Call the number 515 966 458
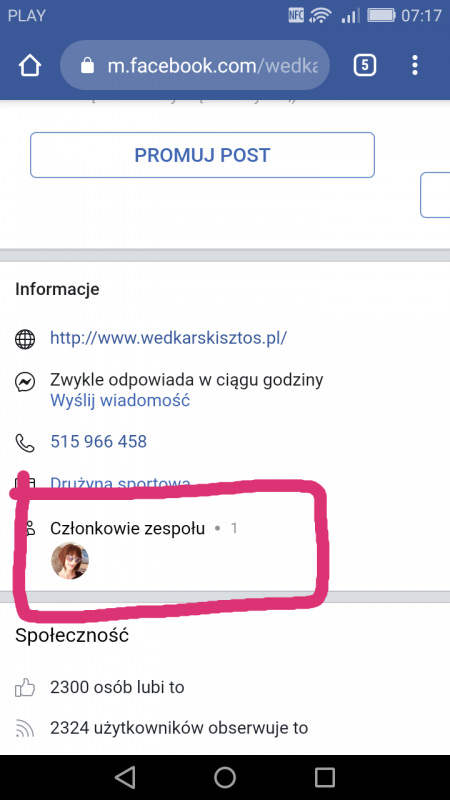 click(x=98, y=441)
